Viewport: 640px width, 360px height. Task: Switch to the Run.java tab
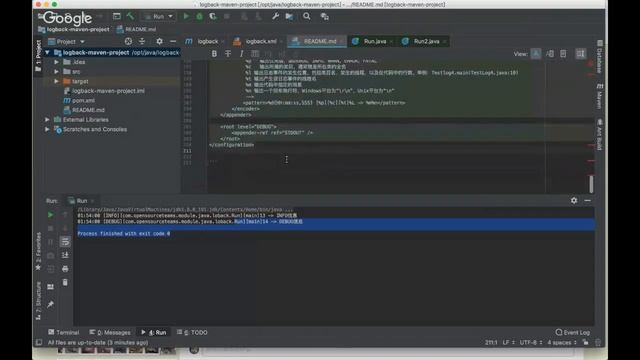point(372,41)
